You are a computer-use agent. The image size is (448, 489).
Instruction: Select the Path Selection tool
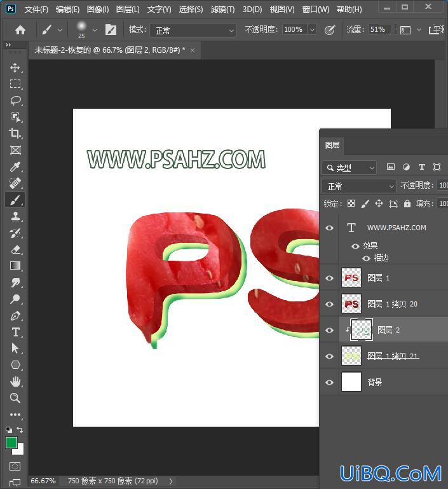click(15, 348)
